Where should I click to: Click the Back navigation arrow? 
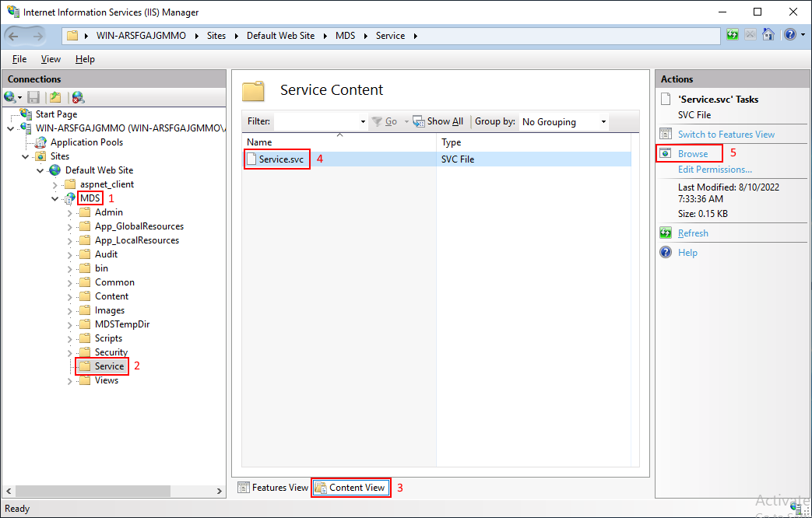pyautogui.click(x=14, y=36)
